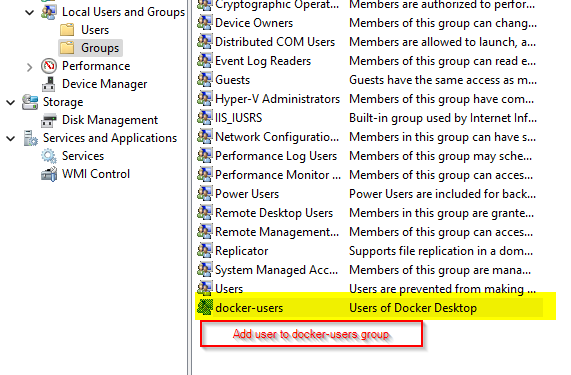Screen dimensions: 571x375
Task: Click the Users of Docker Desktop description
Action: tap(413, 308)
